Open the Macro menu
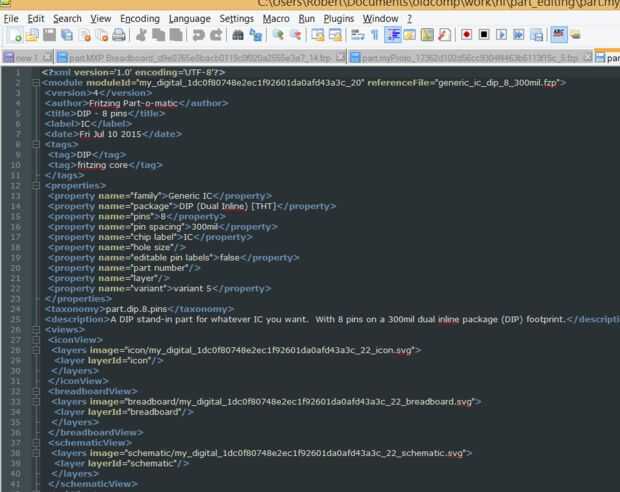This screenshot has width=620, height=492. click(x=276, y=19)
